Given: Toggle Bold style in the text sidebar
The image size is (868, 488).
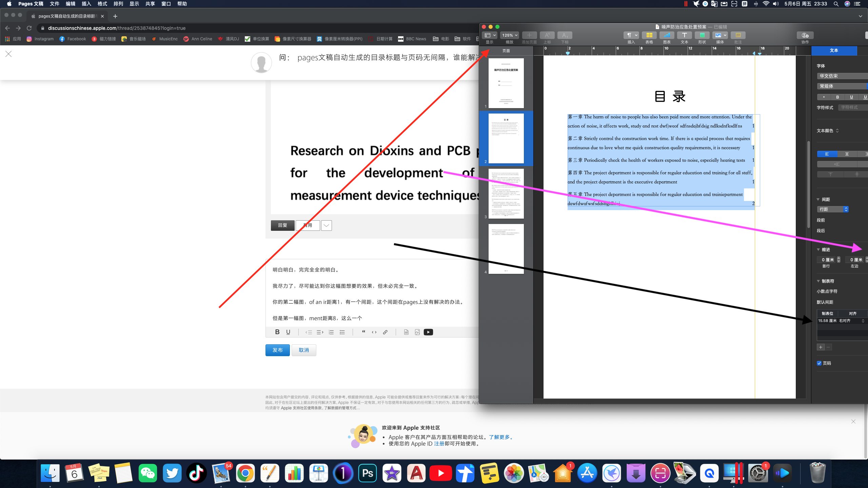Looking at the screenshot, I should coord(837,97).
